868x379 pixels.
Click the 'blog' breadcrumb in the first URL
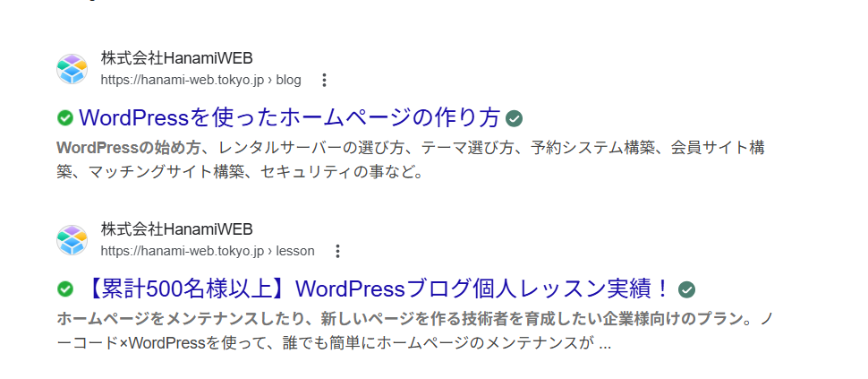(x=288, y=80)
